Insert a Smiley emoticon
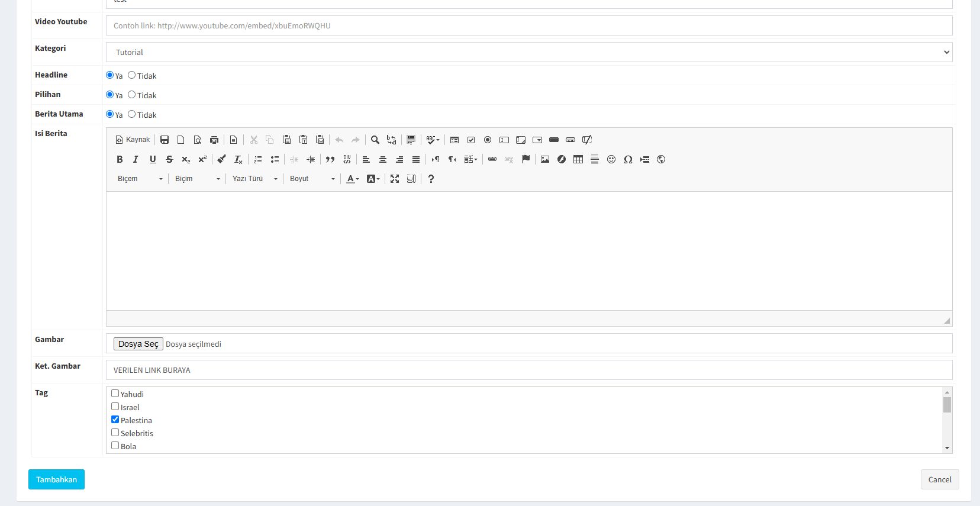The width and height of the screenshot is (980, 506). (611, 159)
